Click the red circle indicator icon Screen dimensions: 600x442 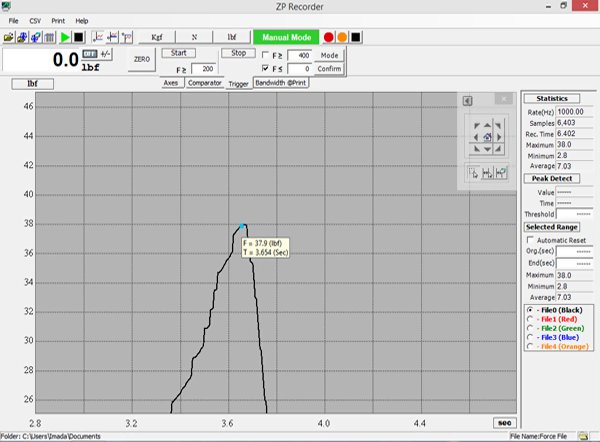tap(328, 37)
